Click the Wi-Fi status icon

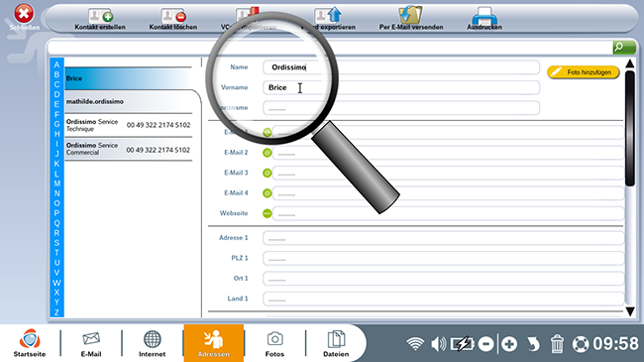(x=415, y=343)
